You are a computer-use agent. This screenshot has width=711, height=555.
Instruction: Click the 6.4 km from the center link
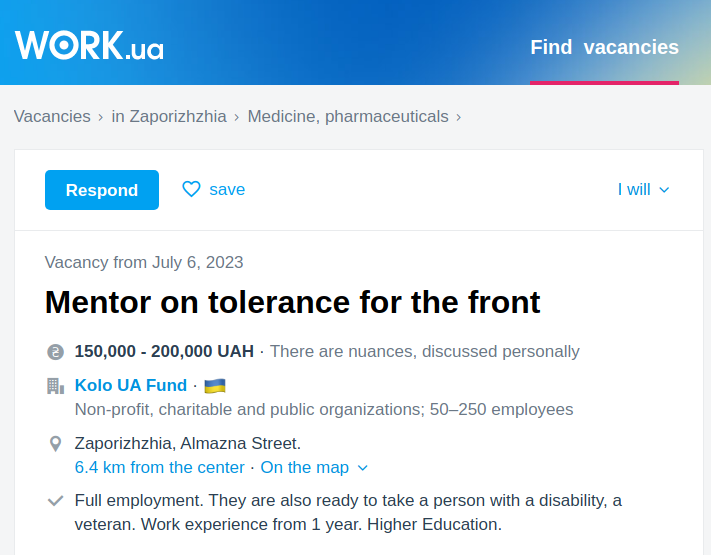coord(160,468)
